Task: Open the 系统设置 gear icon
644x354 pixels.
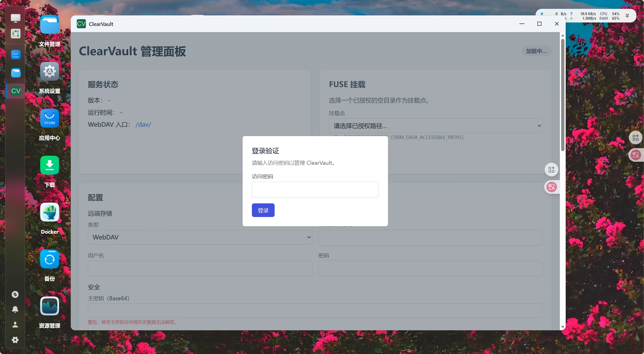Action: pyautogui.click(x=50, y=71)
